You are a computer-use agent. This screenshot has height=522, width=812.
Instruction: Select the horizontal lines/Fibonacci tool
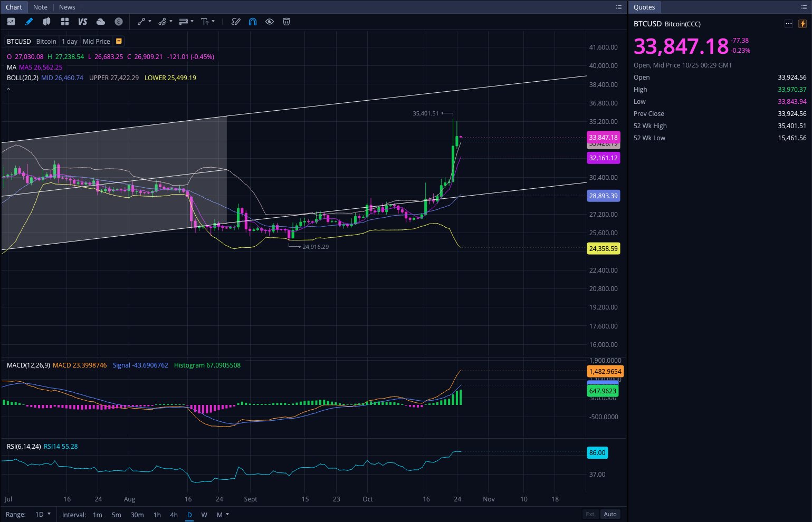184,22
